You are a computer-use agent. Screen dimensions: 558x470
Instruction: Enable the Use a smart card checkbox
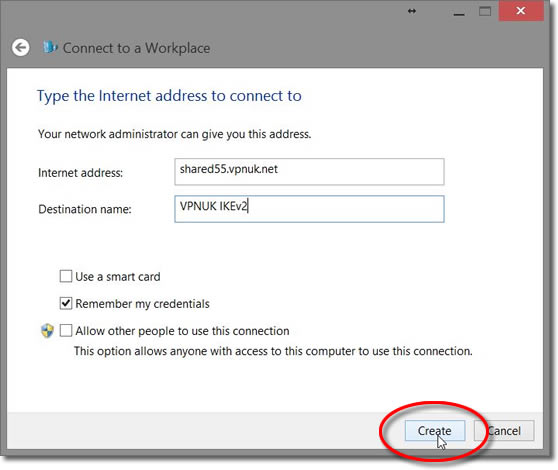(66, 276)
